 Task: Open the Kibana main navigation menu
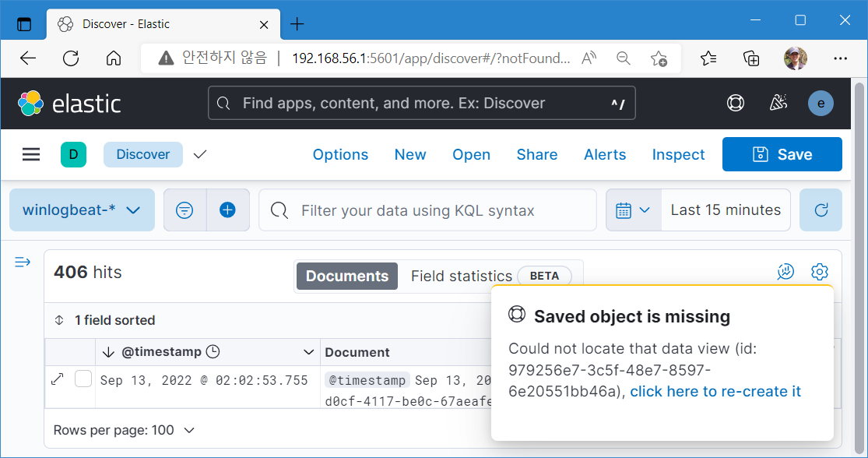(31, 154)
